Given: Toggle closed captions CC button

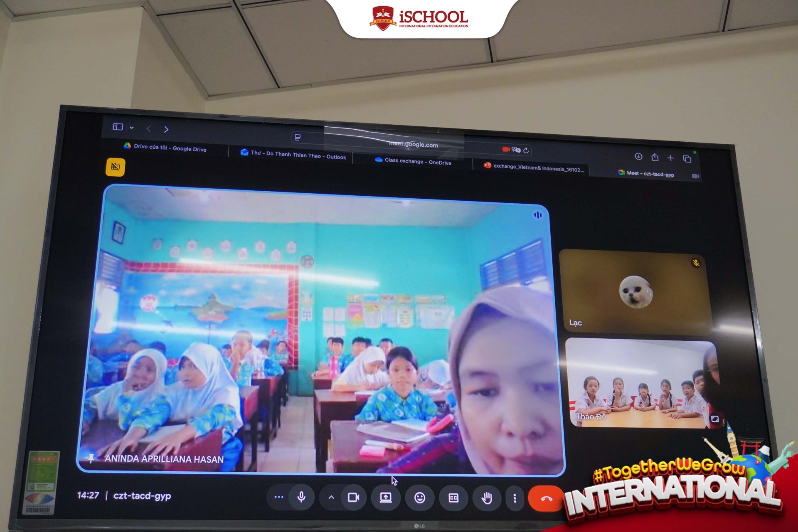Looking at the screenshot, I should click(453, 498).
